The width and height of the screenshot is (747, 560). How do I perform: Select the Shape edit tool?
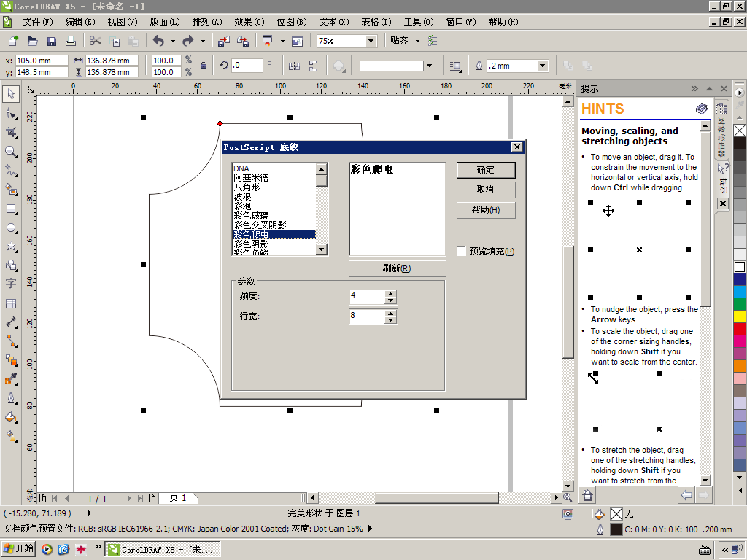click(11, 113)
